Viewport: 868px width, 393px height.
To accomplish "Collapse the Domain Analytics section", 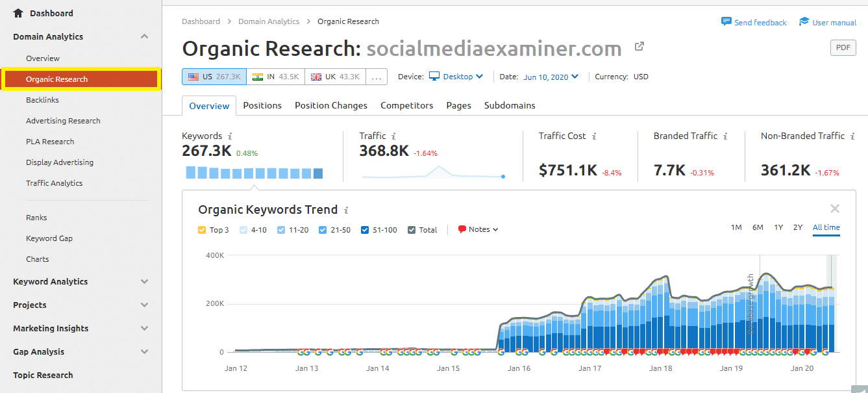I will click(x=144, y=37).
